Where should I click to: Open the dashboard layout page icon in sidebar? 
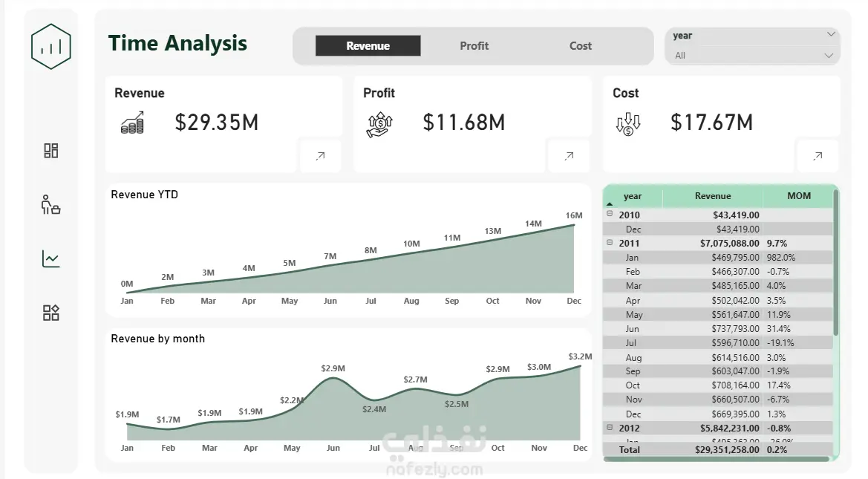click(51, 151)
